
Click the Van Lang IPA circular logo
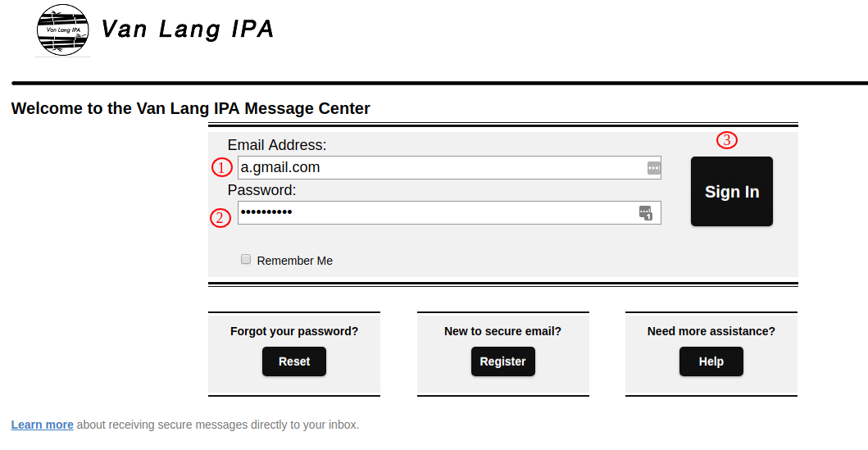(62, 30)
